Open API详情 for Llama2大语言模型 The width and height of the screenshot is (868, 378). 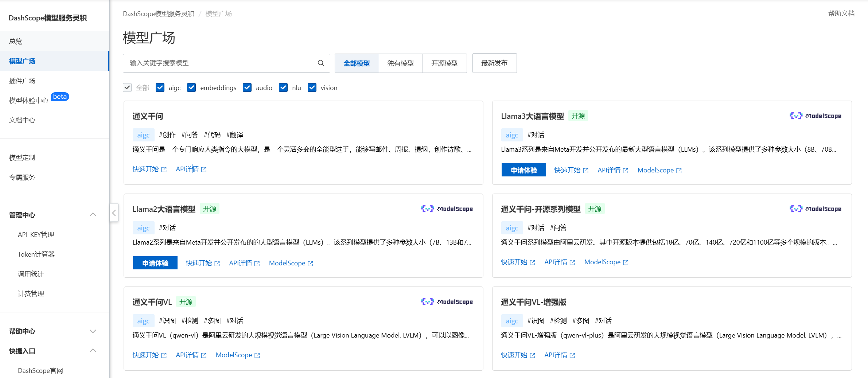tap(244, 263)
